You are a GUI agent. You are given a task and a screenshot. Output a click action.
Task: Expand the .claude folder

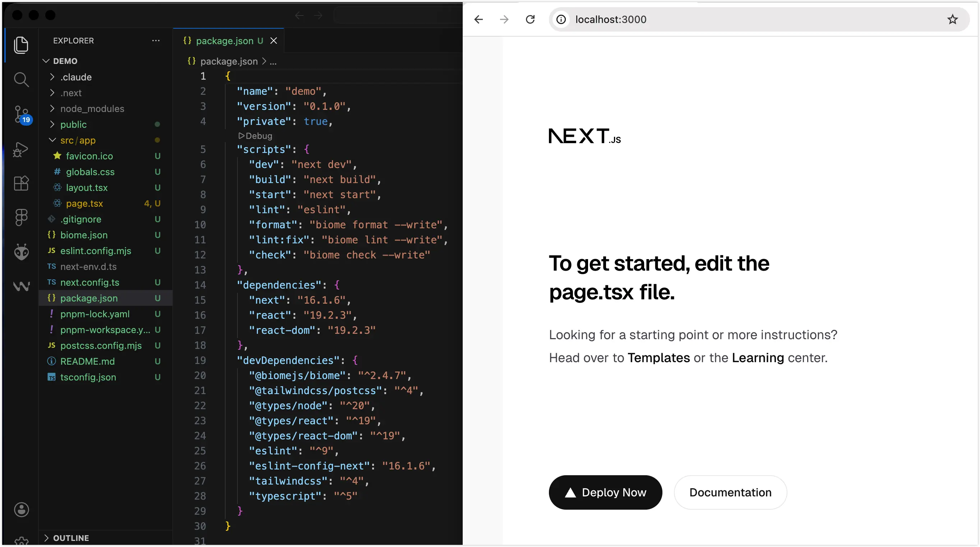coord(76,77)
